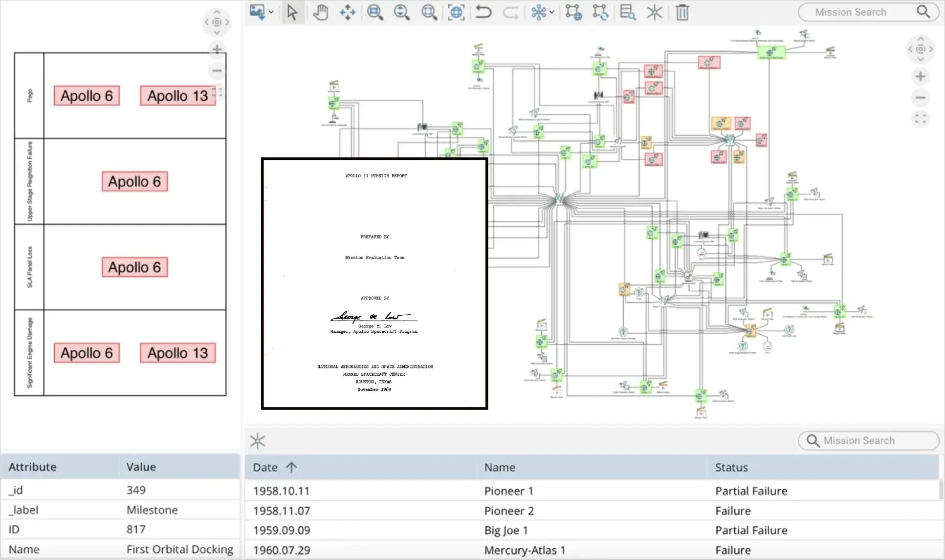Click the left panel navigation pan control
This screenshot has height=560, width=945.
click(x=217, y=22)
